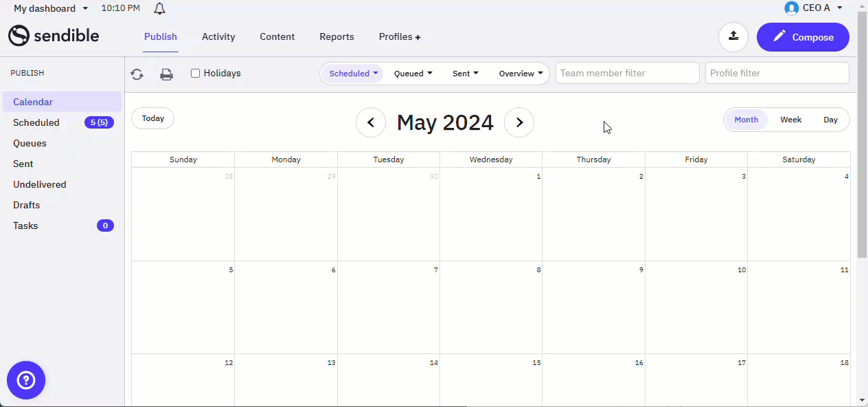Open the Reports tab
This screenshot has width=868, height=407.
pos(336,36)
